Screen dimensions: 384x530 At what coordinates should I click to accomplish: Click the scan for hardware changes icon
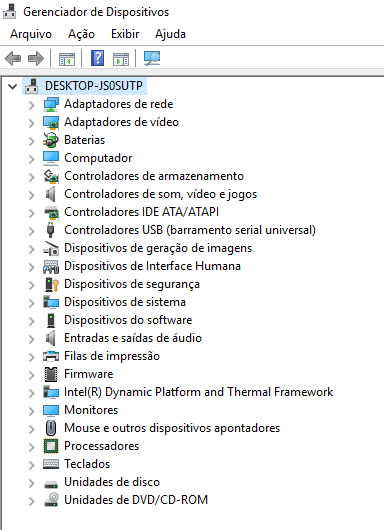152,58
